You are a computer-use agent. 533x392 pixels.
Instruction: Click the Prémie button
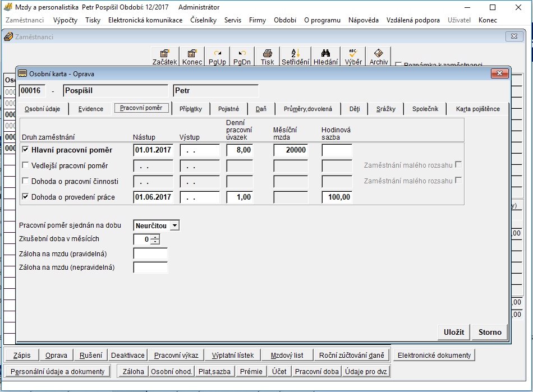pos(251,372)
